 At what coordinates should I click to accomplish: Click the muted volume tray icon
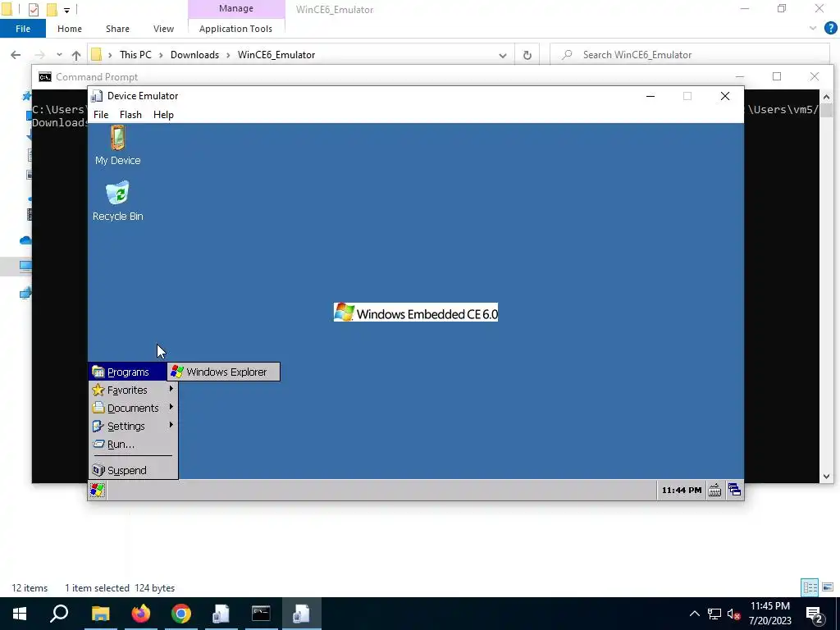(x=733, y=614)
